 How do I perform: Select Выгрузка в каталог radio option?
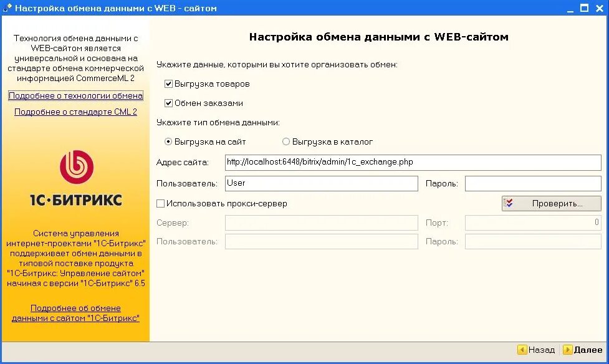pos(286,141)
